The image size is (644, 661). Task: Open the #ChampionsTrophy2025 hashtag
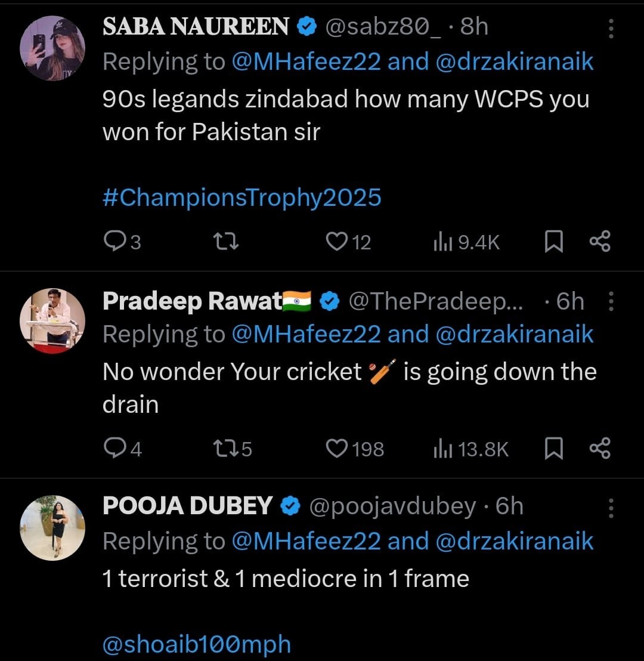242,197
